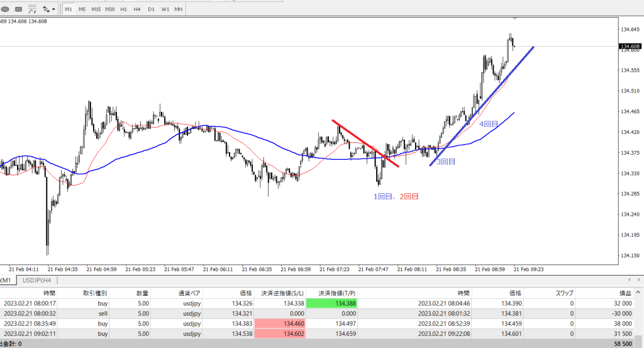Select the Fibonacci retracement tool
The width and height of the screenshot is (644, 348).
pyautogui.click(x=33, y=9)
